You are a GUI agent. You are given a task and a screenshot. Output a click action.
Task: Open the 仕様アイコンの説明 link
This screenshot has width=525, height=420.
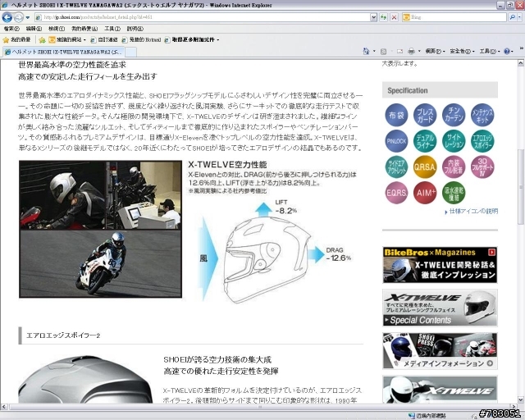pos(472,212)
